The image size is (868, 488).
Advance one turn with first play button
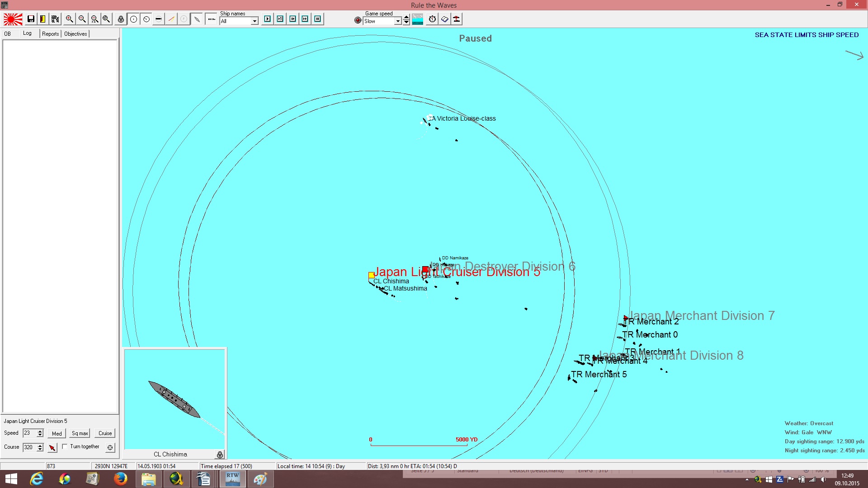tap(268, 19)
